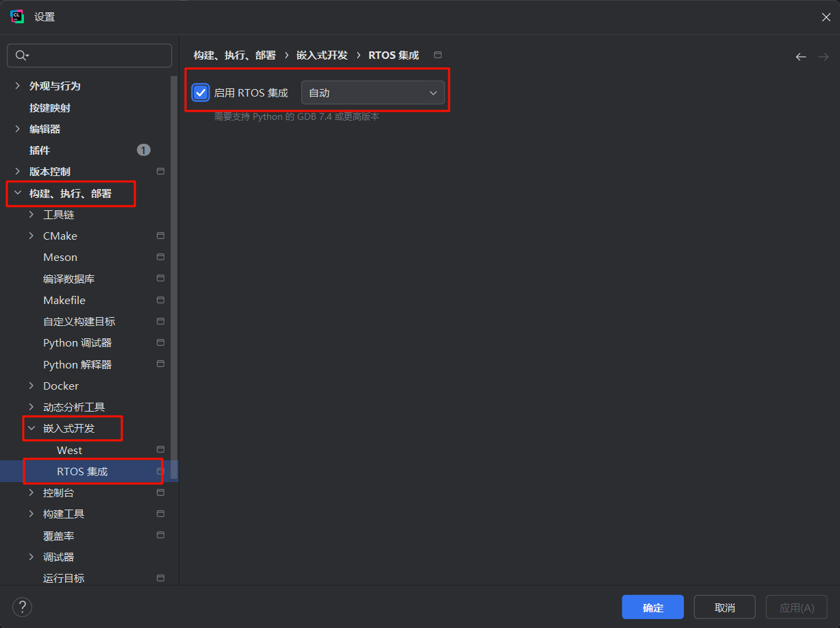
Task: Click the 取消 button
Action: (724, 607)
